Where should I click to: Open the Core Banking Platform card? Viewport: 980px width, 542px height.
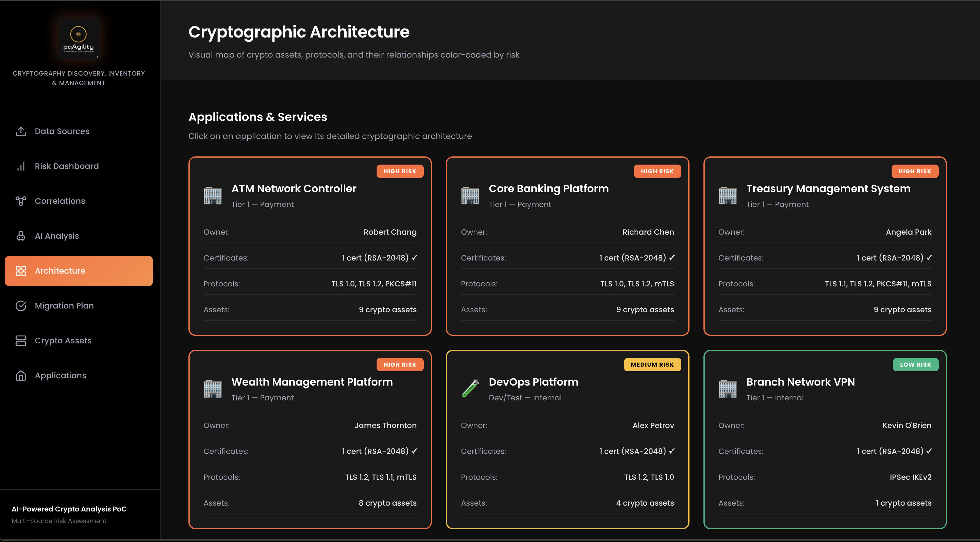pos(567,246)
